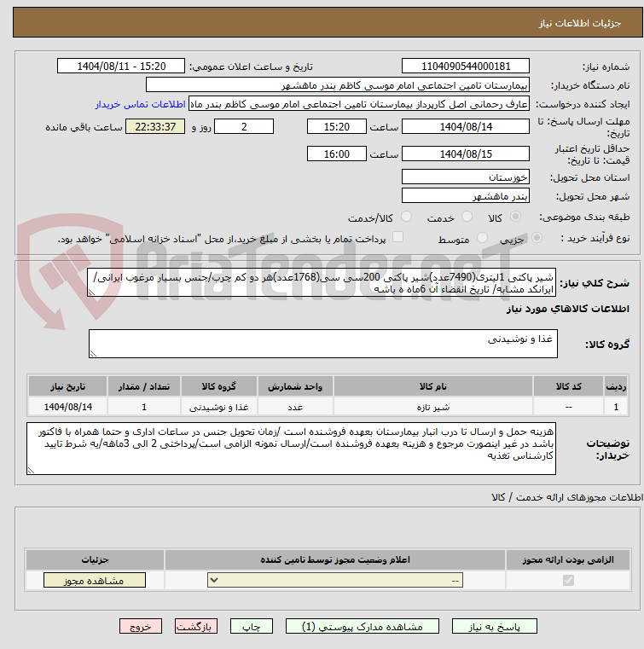Click the تعداد / مقدار column header
Image resolution: width=644 pixels, height=649 pixels.
pos(143,386)
